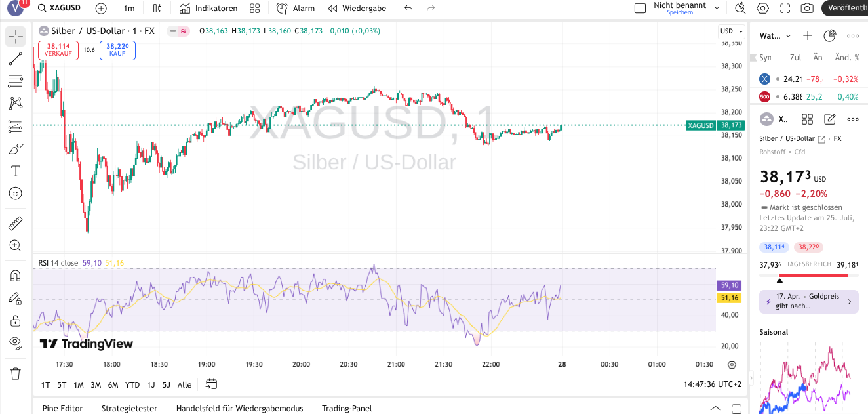Select the 3M date range
This screenshot has width=868, height=414.
pyautogui.click(x=96, y=385)
